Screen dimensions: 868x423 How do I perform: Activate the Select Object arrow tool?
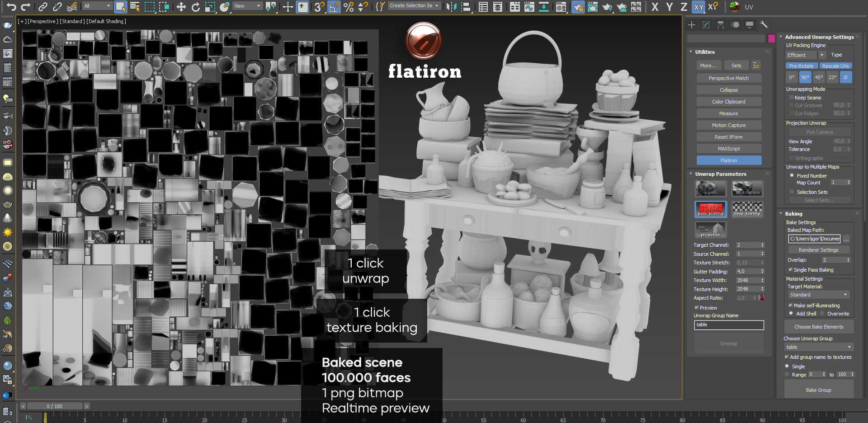(120, 6)
